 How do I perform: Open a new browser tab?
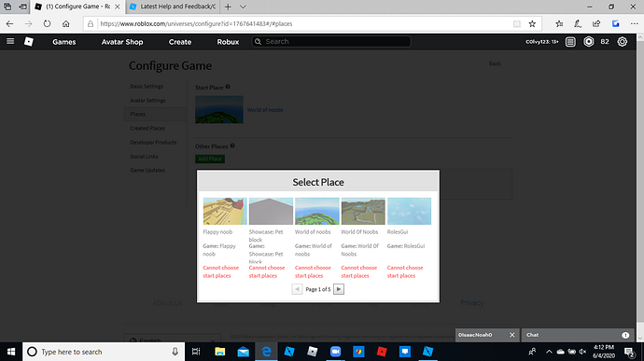click(228, 7)
